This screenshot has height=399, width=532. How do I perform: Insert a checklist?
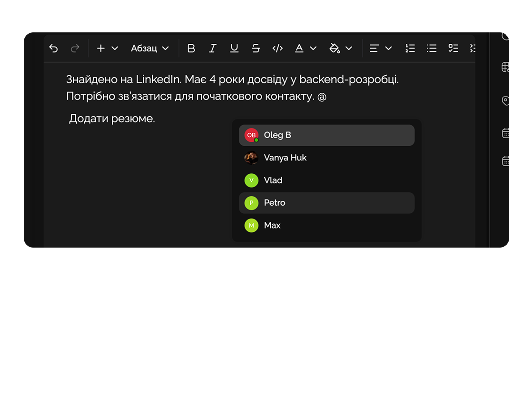[453, 48]
